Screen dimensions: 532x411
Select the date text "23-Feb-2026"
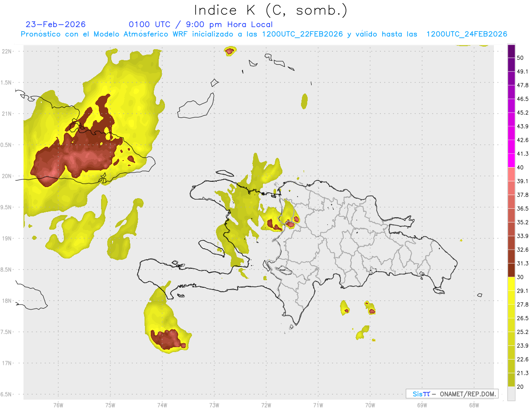click(x=55, y=24)
